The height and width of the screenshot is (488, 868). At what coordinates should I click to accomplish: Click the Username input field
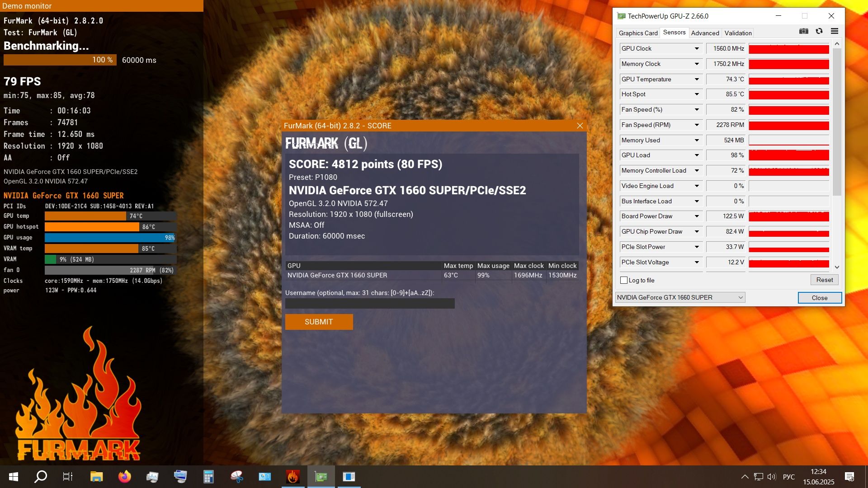370,303
